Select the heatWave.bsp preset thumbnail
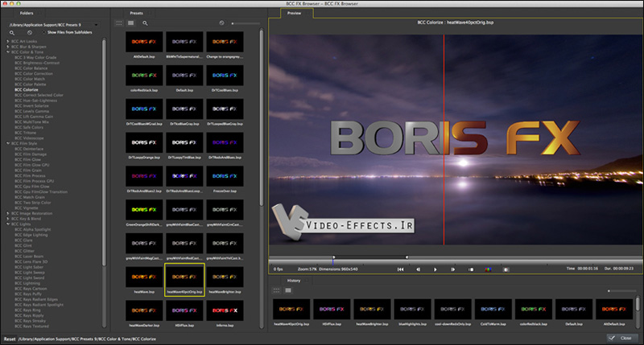 [x=144, y=277]
